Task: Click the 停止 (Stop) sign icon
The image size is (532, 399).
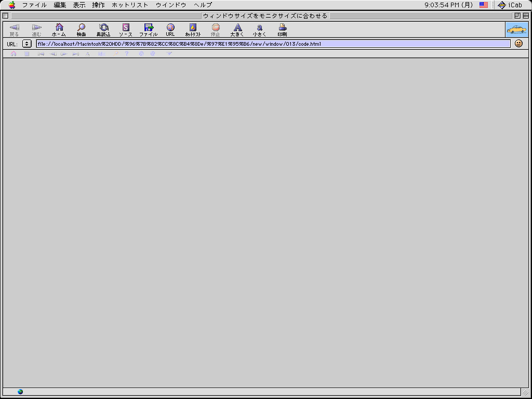Action: [x=216, y=30]
